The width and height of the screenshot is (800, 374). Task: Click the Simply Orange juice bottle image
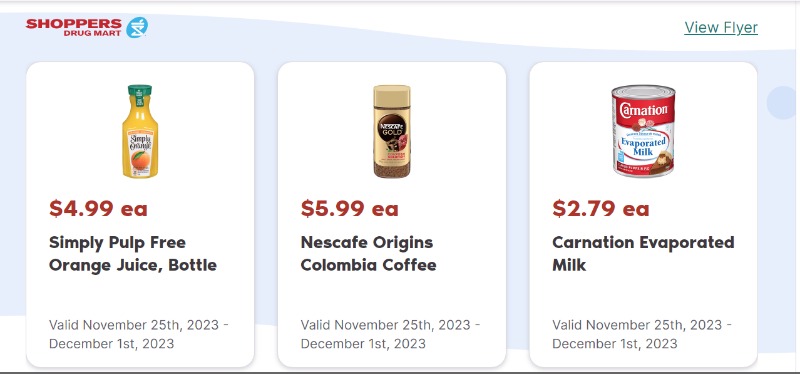pos(140,131)
